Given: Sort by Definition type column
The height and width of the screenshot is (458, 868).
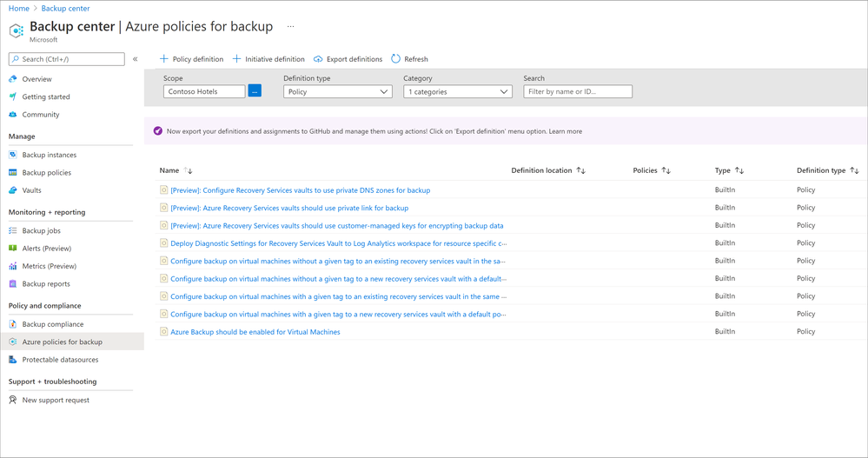Looking at the screenshot, I should coord(854,170).
